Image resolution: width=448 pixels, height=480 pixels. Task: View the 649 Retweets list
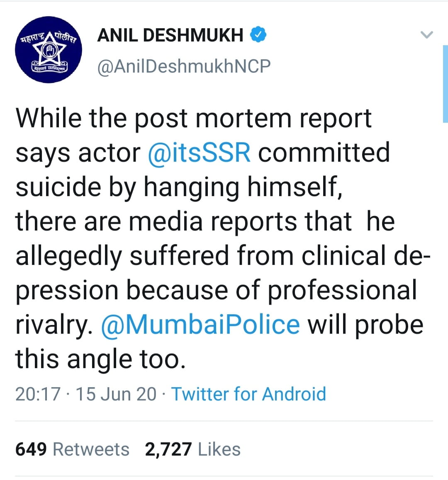72,449
